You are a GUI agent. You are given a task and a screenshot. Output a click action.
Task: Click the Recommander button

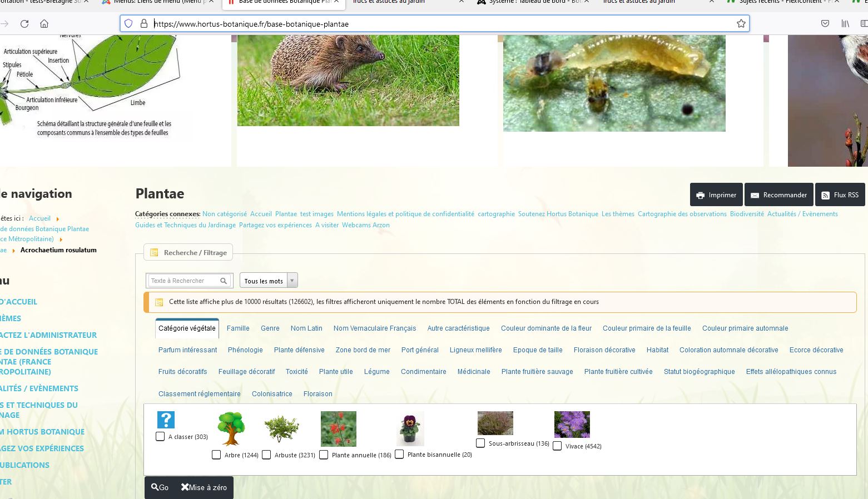778,194
